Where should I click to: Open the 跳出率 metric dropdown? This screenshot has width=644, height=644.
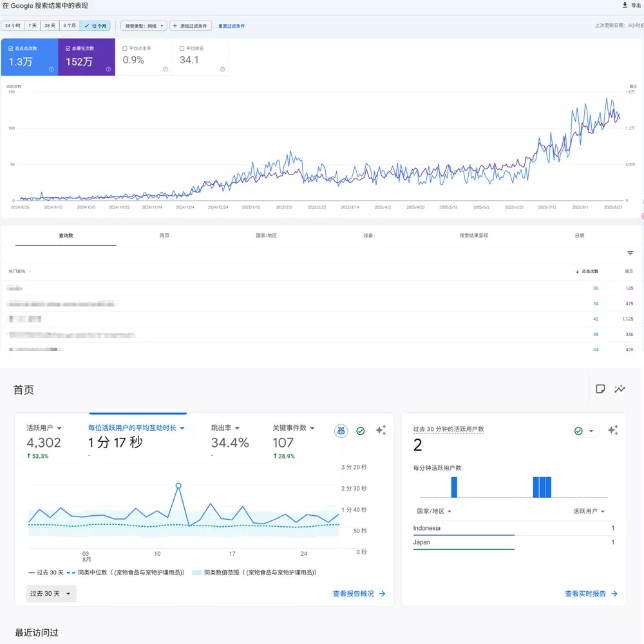225,428
